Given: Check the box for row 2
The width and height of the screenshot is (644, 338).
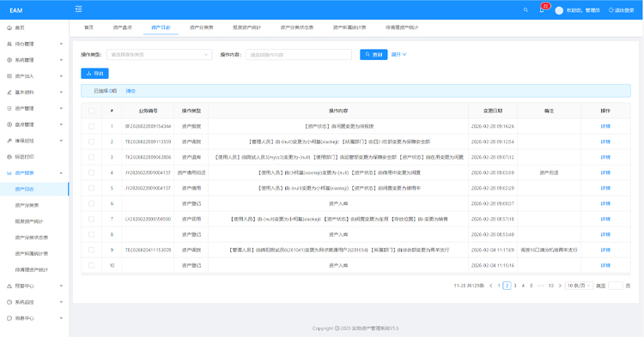Looking at the screenshot, I should [x=91, y=142].
